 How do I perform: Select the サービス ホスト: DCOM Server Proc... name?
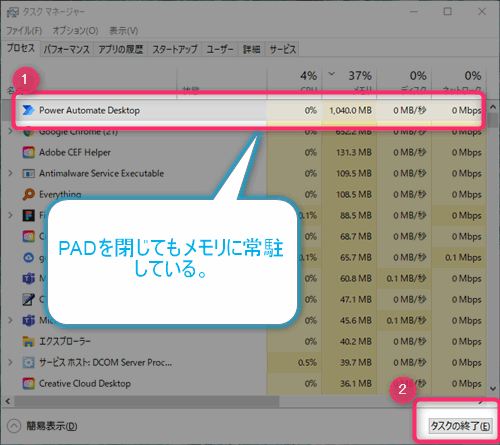point(105,362)
